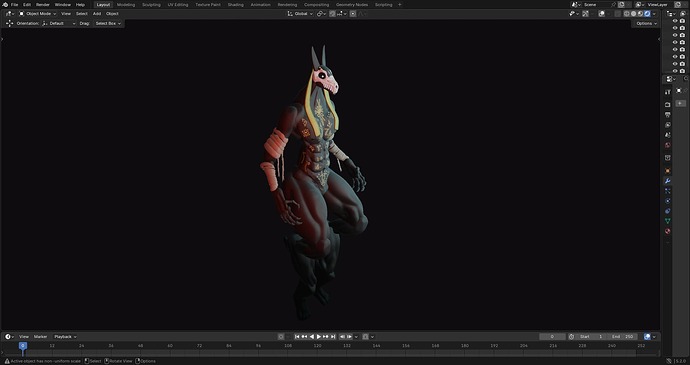The image size is (690, 365).
Task: Open the timeline Playback dropdown
Action: [65, 336]
